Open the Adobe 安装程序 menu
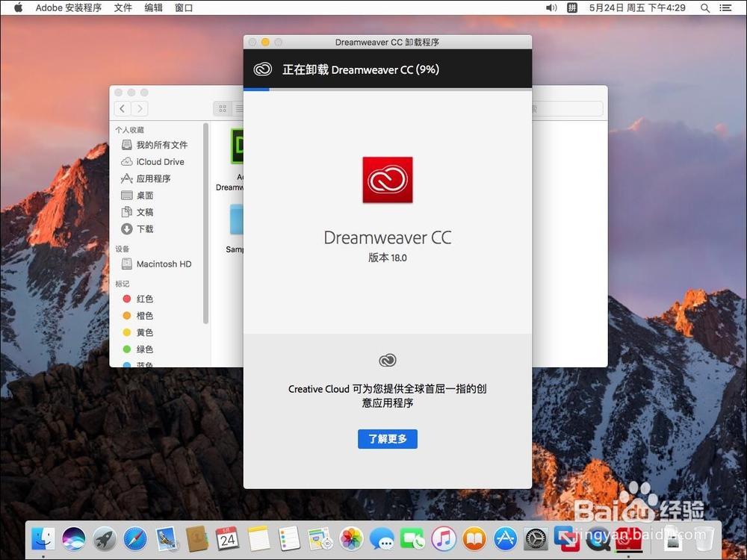This screenshot has height=560, width=747. click(x=69, y=7)
